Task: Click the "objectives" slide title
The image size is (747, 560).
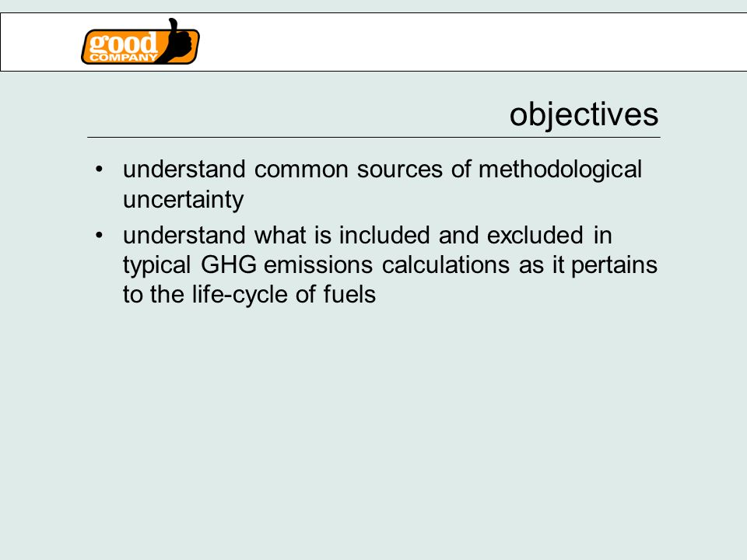Action: pos(584,116)
